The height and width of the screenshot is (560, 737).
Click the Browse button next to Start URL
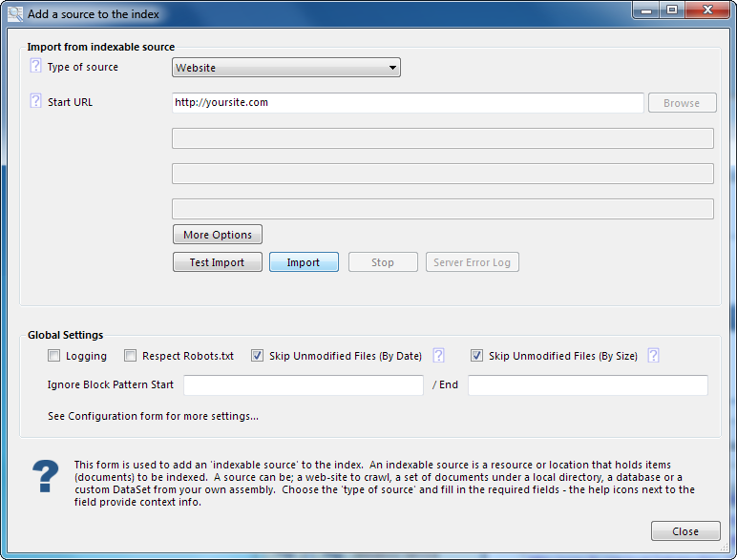681,103
